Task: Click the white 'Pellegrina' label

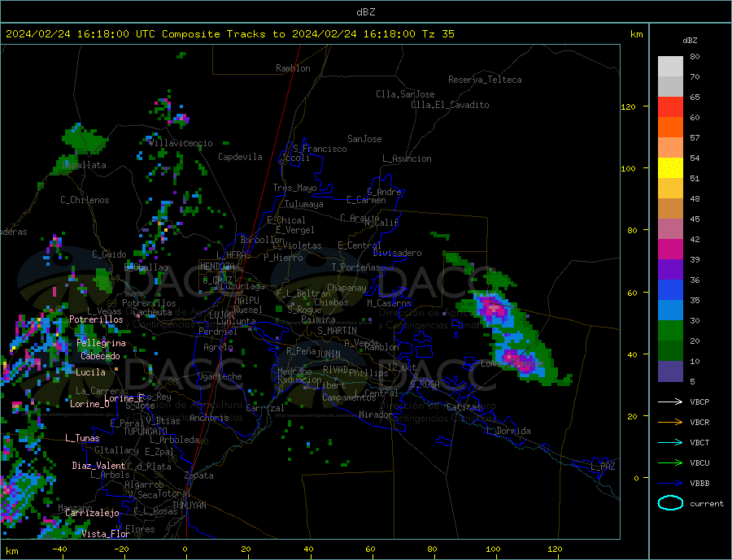Action: tap(101, 344)
